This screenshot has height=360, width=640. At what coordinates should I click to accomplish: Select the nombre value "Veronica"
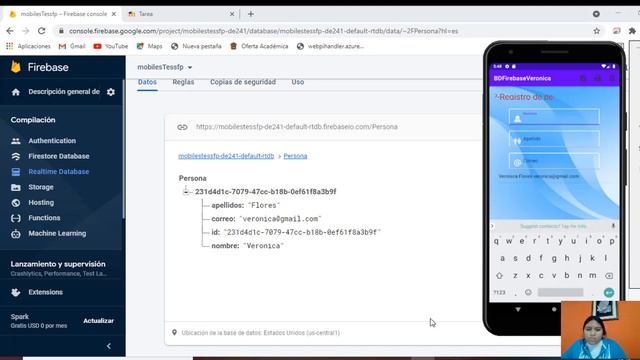click(263, 246)
